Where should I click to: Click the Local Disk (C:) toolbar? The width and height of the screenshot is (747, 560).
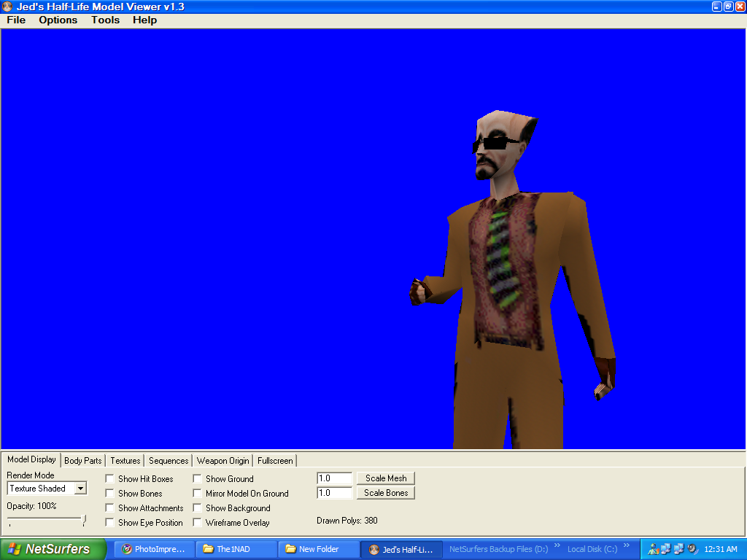tap(592, 549)
